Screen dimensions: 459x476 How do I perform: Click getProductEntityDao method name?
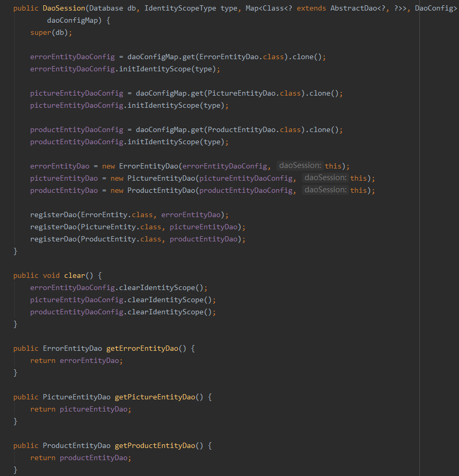coord(155,445)
